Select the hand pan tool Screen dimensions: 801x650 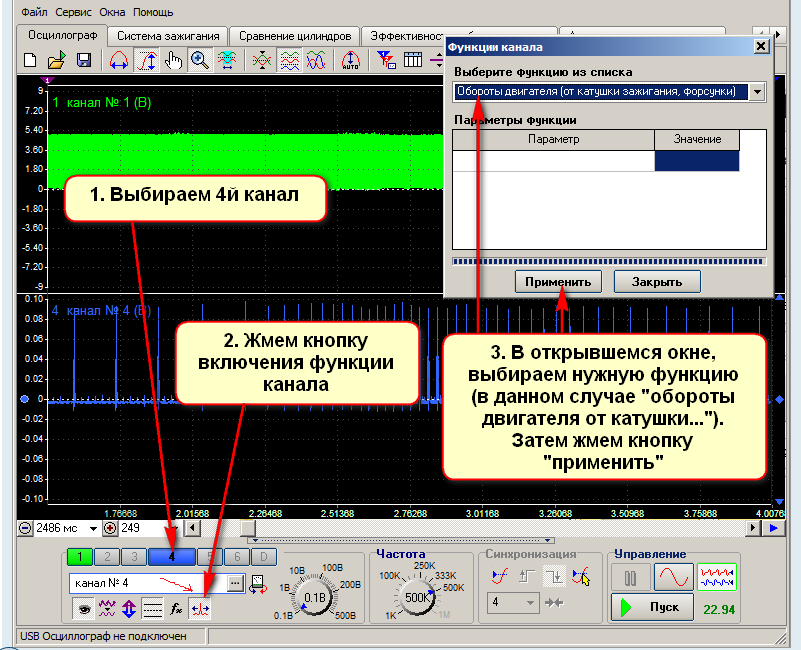(173, 60)
